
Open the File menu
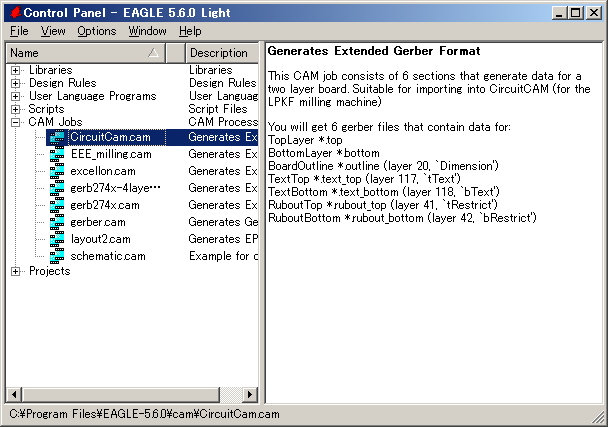pos(19,31)
